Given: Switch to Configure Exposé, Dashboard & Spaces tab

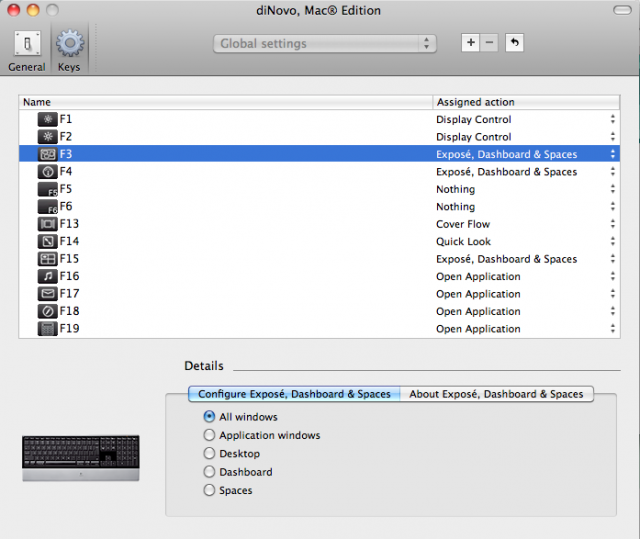Looking at the screenshot, I should pyautogui.click(x=294, y=394).
